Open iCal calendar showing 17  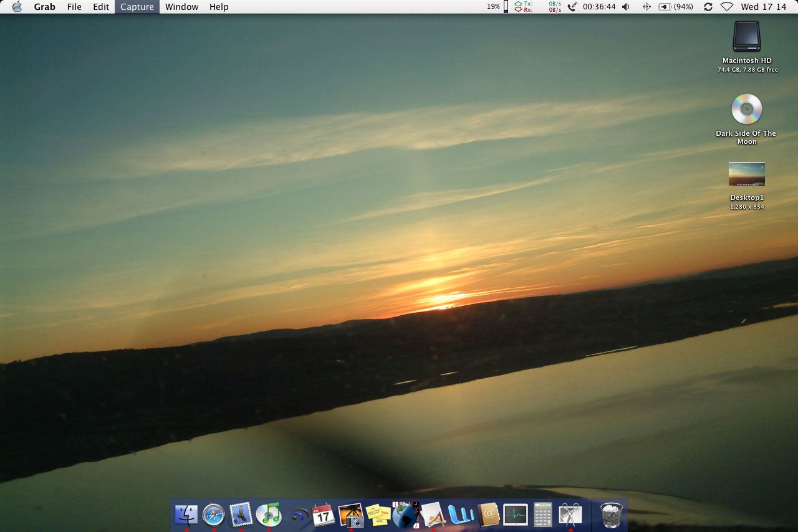tap(323, 515)
